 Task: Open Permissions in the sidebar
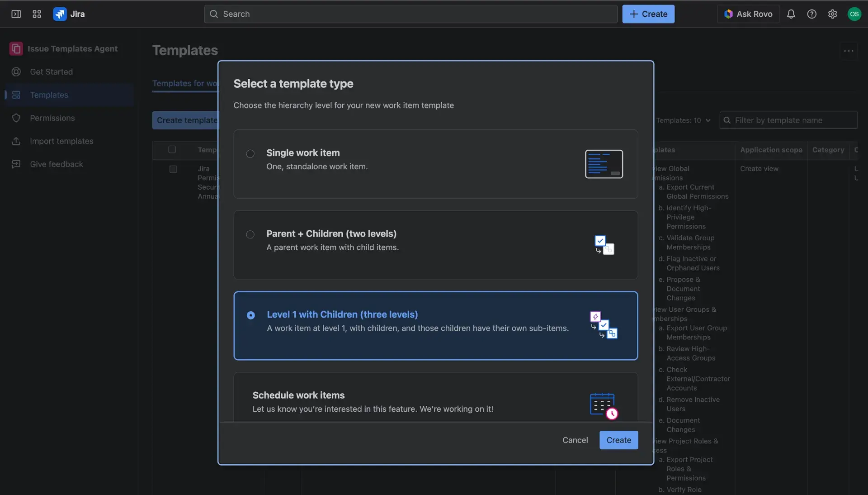[52, 118]
